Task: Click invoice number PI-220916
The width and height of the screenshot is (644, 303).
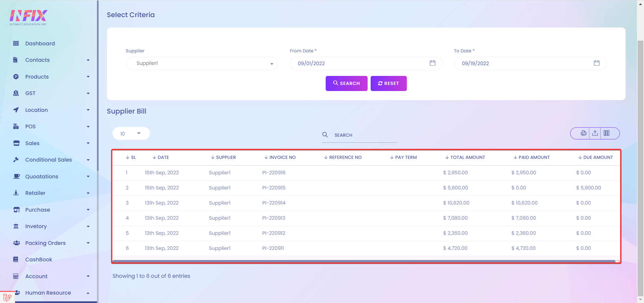Action: (274, 173)
